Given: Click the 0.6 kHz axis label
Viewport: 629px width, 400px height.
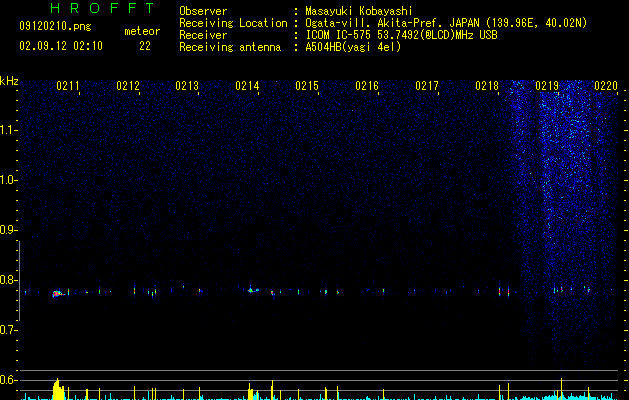Looking at the screenshot, I should coord(7,380).
